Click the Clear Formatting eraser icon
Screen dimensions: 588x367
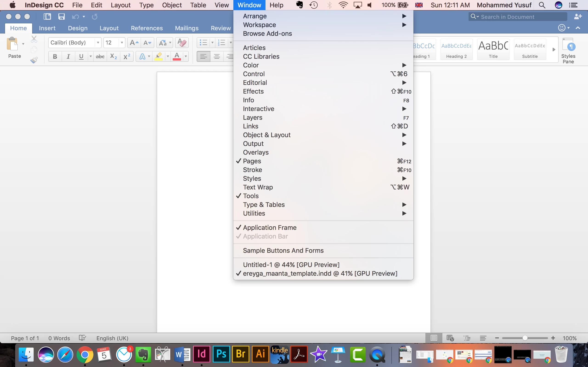[182, 43]
